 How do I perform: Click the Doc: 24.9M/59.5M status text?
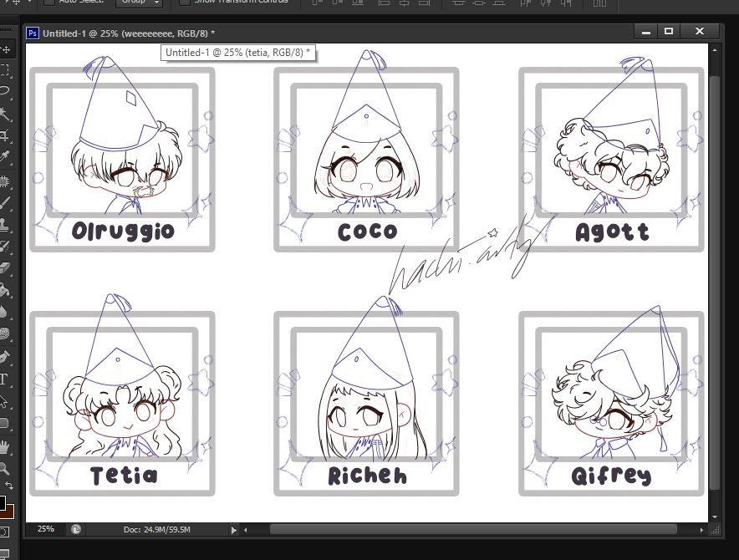(x=157, y=529)
